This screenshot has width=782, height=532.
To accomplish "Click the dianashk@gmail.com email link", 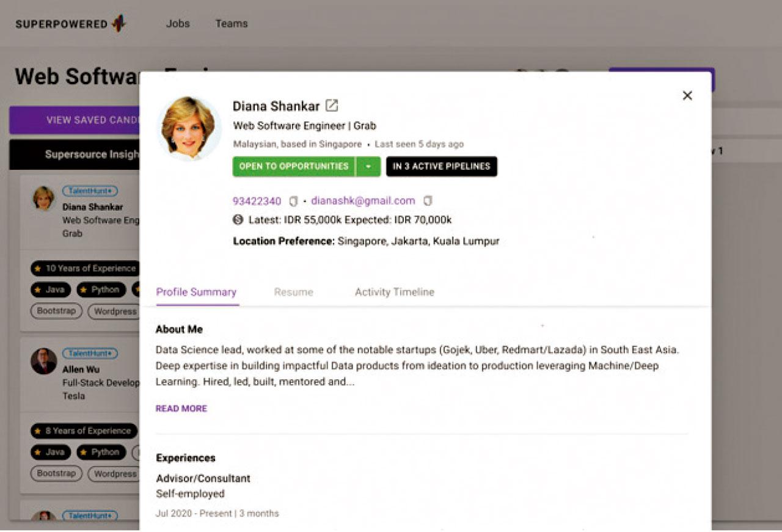I will [363, 201].
